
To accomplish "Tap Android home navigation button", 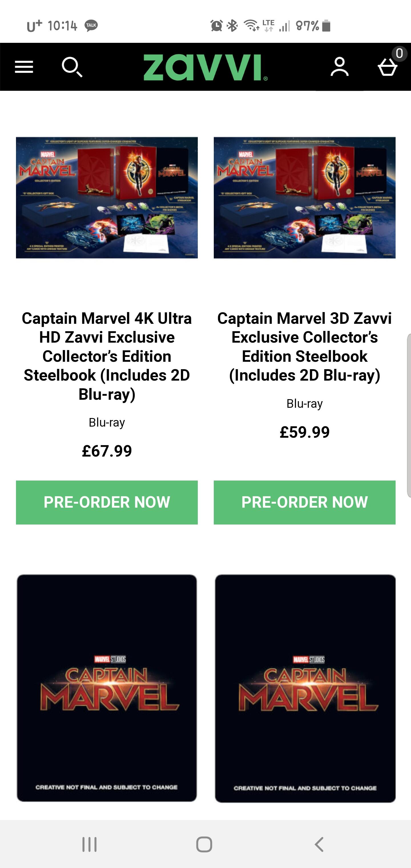I will (x=204, y=844).
